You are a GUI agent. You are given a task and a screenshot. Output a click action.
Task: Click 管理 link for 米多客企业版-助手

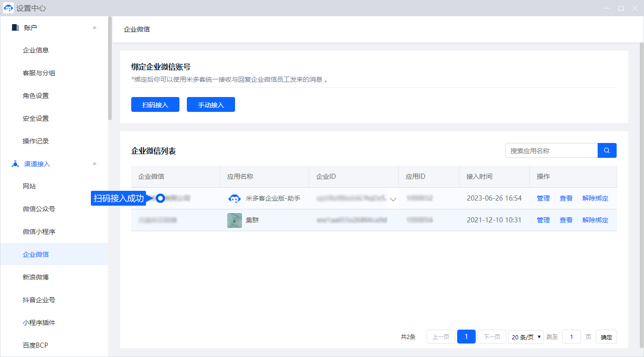tap(543, 198)
